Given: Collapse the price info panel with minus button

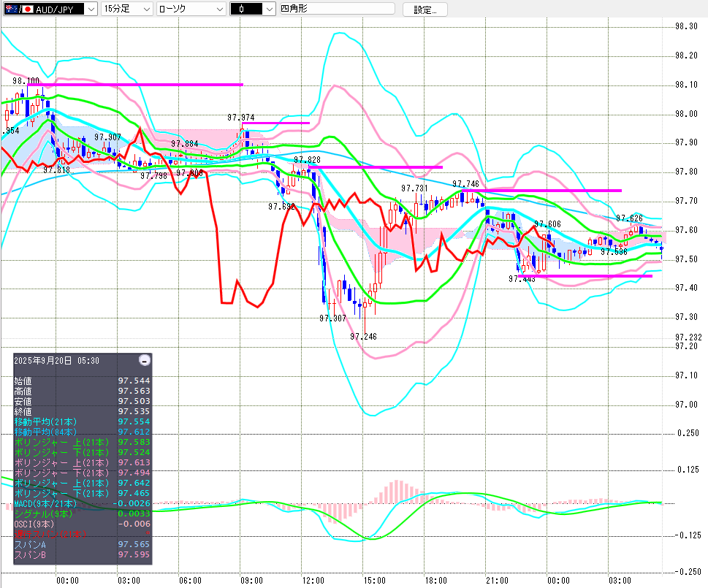Looking at the screenshot, I should tap(145, 360).
